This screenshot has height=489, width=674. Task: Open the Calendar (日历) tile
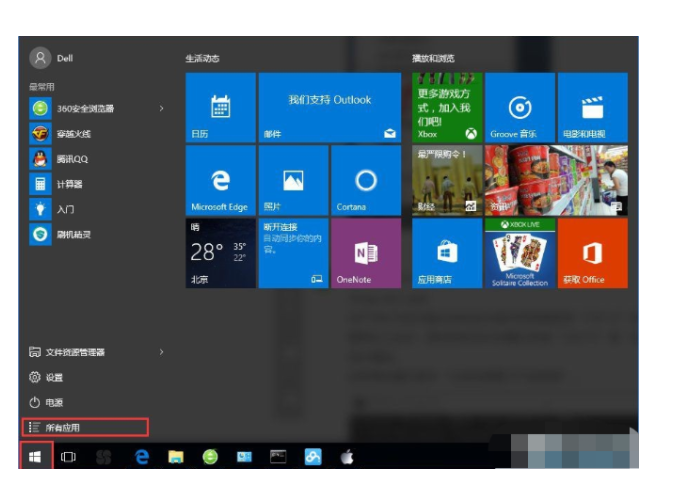(220, 107)
